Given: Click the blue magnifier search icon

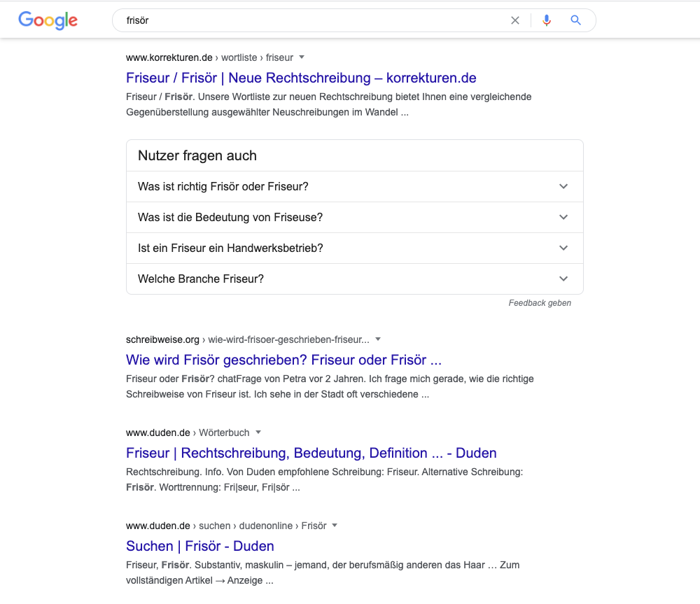Looking at the screenshot, I should 576,20.
